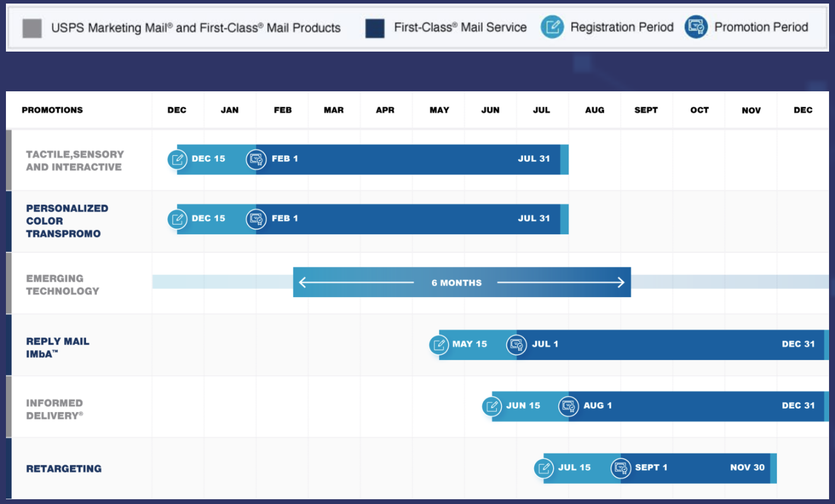Click MAY 15 label in Reply Mail row

469,344
